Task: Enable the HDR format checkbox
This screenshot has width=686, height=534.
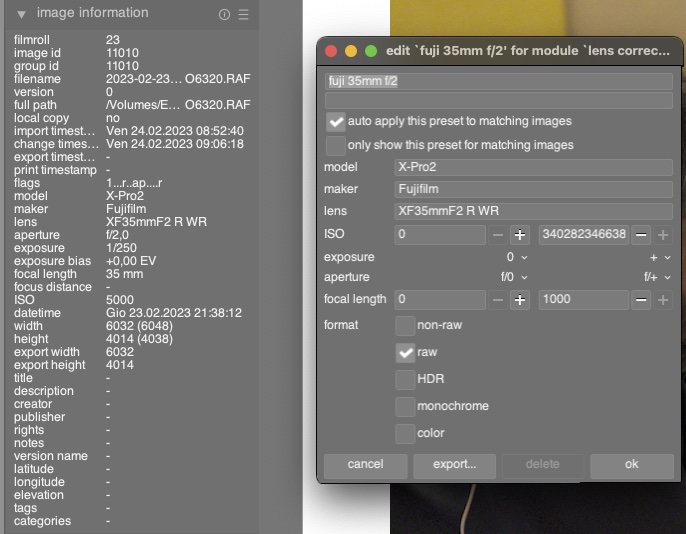Action: [405, 380]
